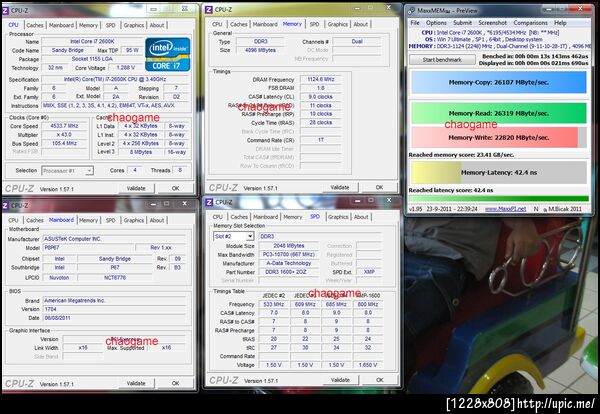This screenshot has width=600, height=414.
Task: Open Screenshot menu in MaxxMEM
Action: [492, 23]
